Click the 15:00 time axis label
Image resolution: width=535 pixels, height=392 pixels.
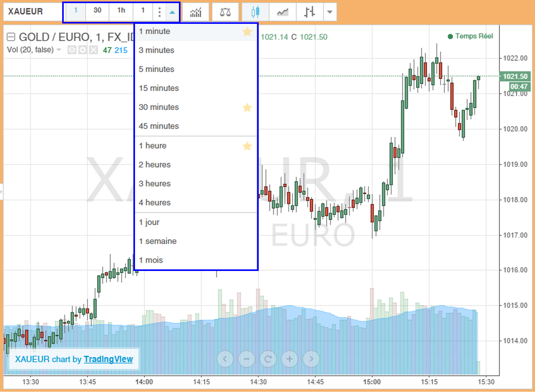372,382
